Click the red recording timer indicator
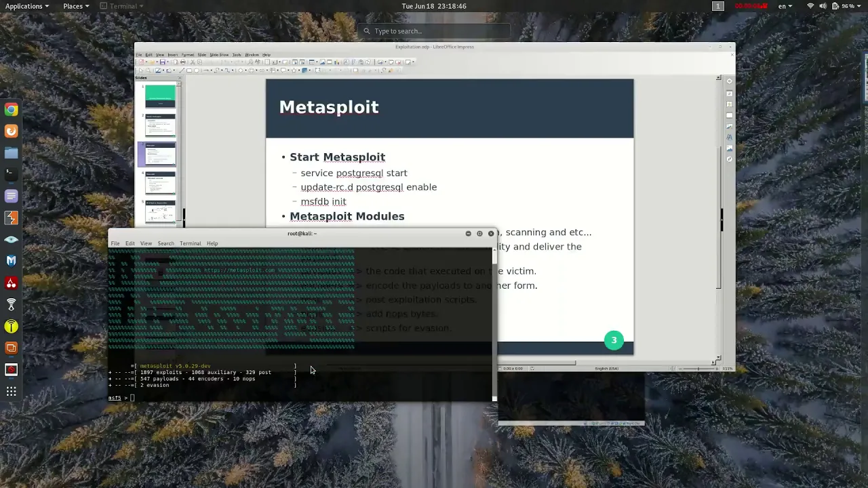 tap(751, 6)
